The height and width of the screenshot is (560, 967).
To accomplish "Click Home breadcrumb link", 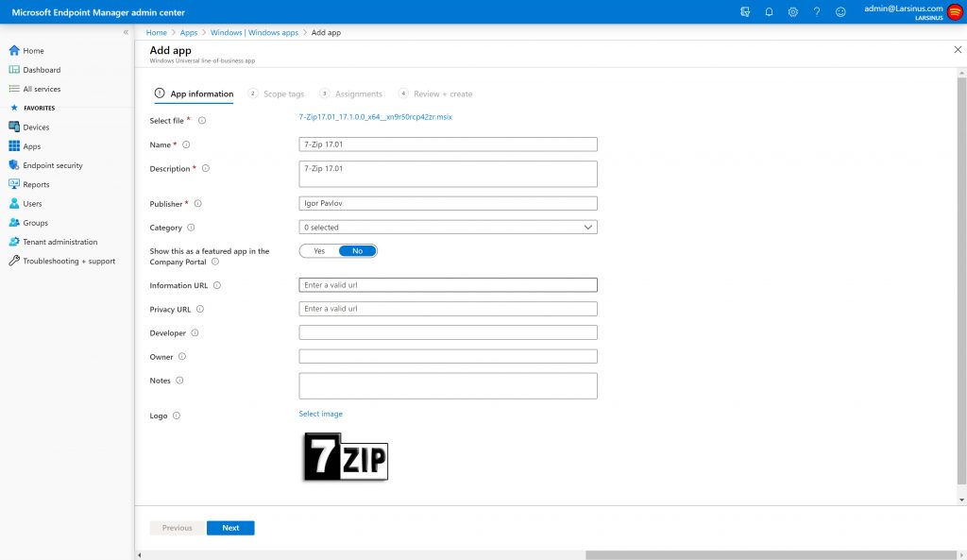I will tap(156, 33).
